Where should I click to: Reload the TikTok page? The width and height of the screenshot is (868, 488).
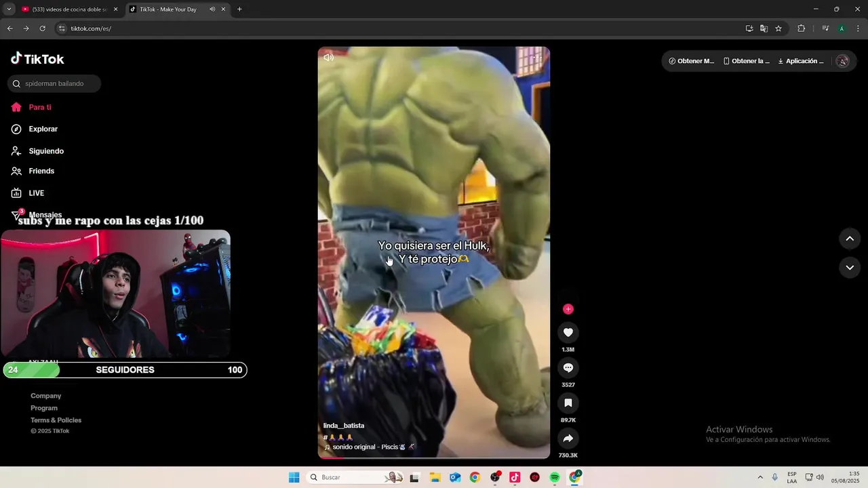click(42, 28)
